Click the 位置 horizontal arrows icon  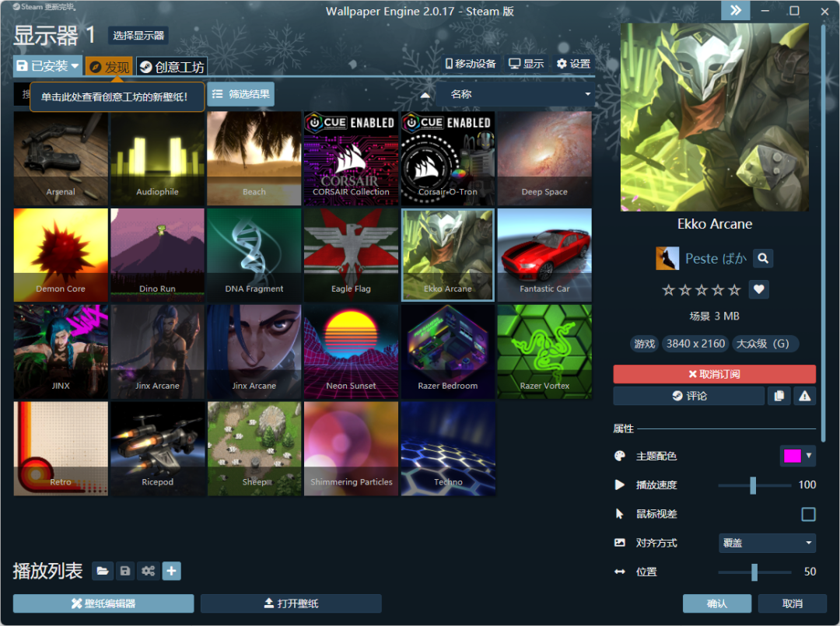tap(620, 572)
